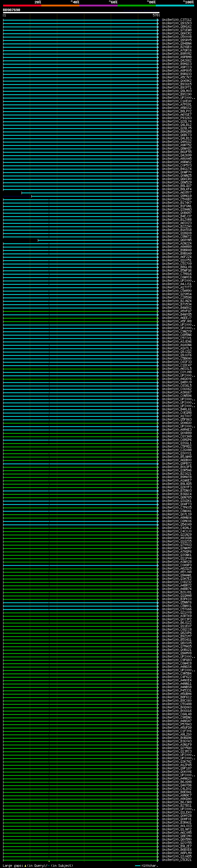Click alignment bar for UniRef100_Q68YN5
197x868 pixels.
(98, 240)
